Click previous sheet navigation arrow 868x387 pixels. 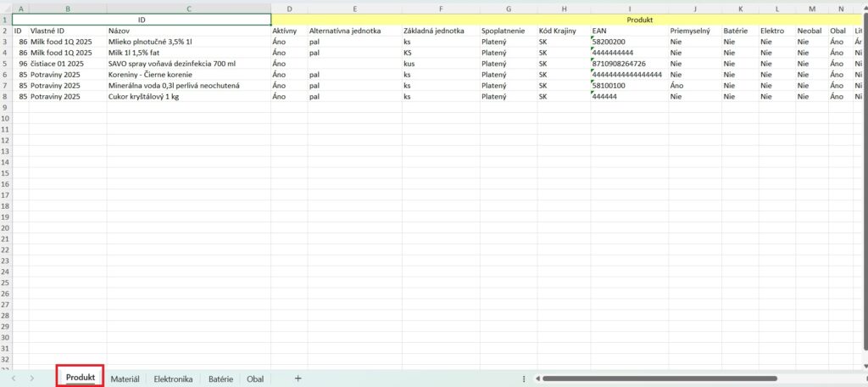tap(14, 379)
